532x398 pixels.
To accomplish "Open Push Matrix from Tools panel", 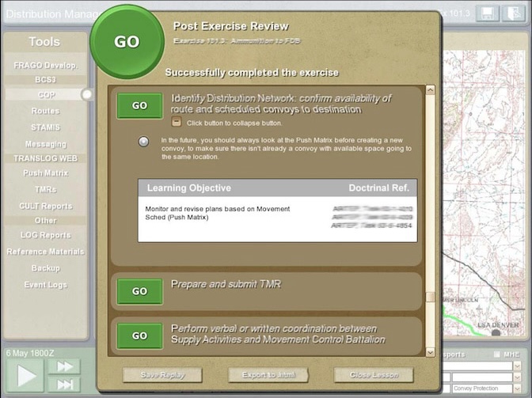I will click(x=45, y=173).
